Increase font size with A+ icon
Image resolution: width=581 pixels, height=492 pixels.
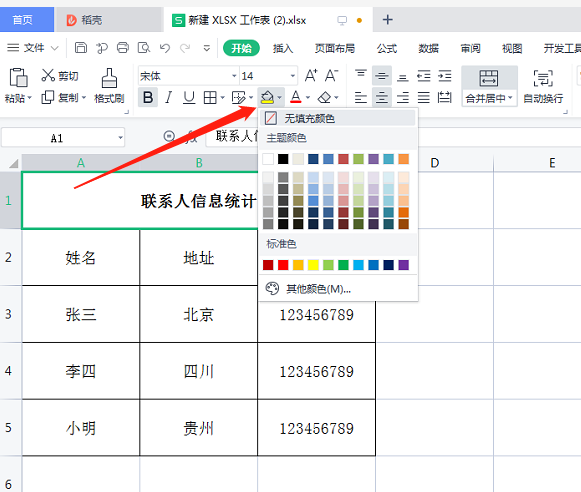click(311, 76)
